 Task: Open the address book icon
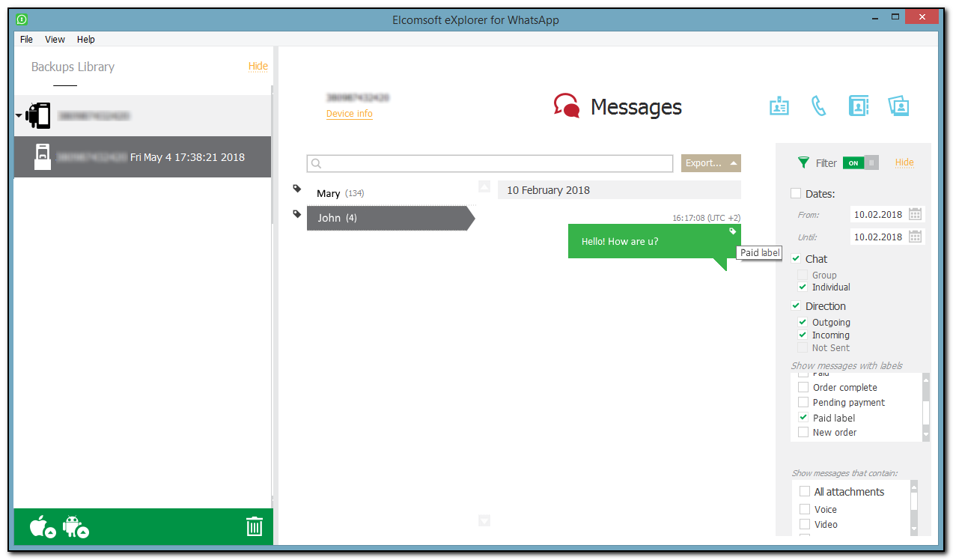(x=858, y=106)
